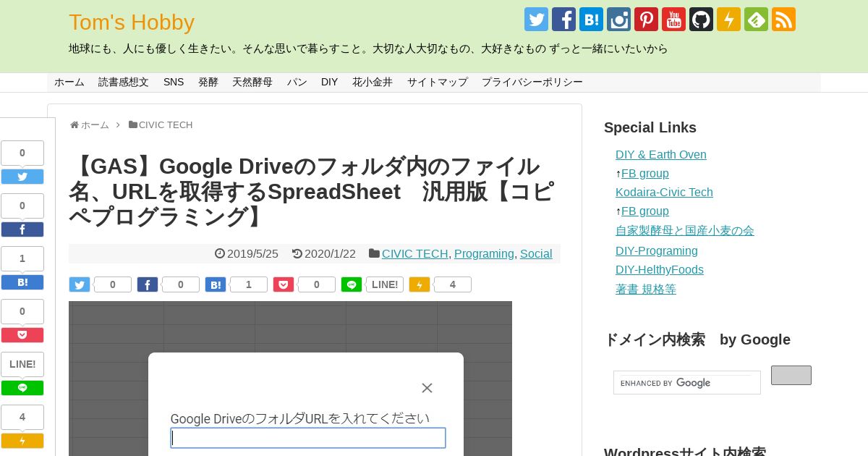Open Social category link
868x456 pixels.
tap(536, 254)
